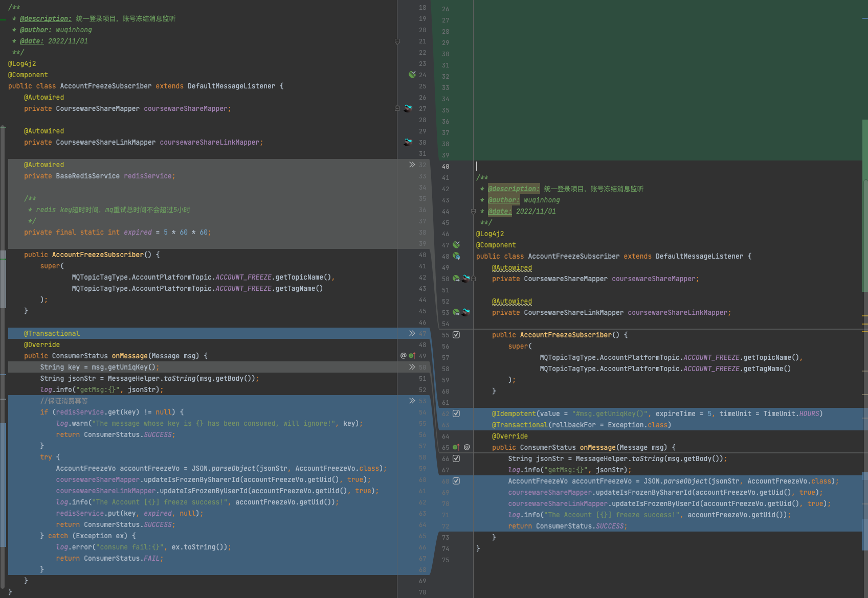Collapse the Javadoc fold marker on right line 44

coord(473,211)
